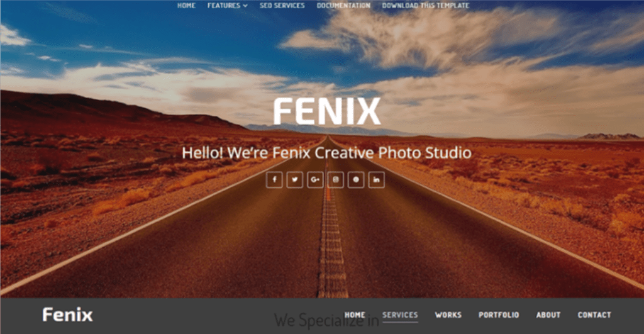Click the Google Plus icon

click(315, 179)
